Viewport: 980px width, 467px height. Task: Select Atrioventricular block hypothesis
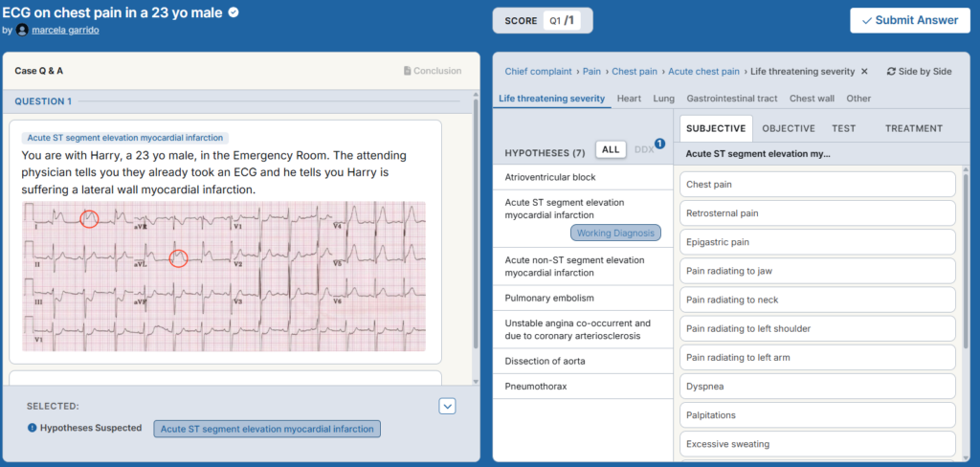point(583,178)
